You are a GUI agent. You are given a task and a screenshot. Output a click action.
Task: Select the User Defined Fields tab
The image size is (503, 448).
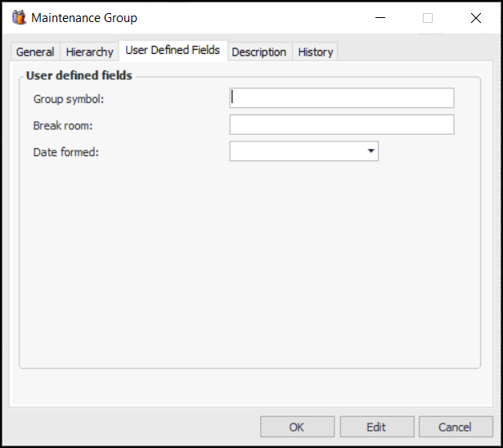[173, 50]
